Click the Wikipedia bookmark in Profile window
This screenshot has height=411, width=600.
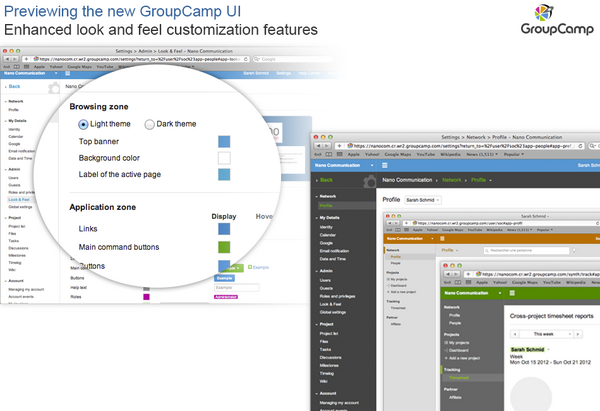pyautogui.click(x=450, y=154)
